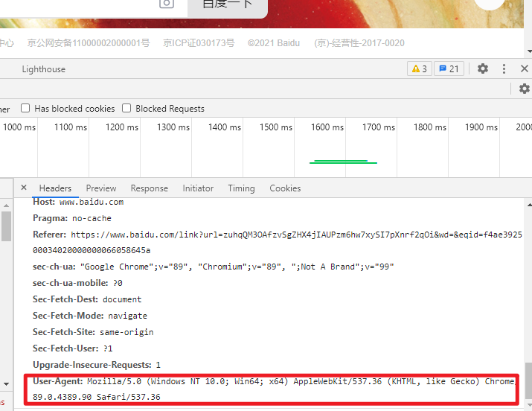Click the Baidu camera image search icon
This screenshot has width=532, height=411.
click(167, 4)
